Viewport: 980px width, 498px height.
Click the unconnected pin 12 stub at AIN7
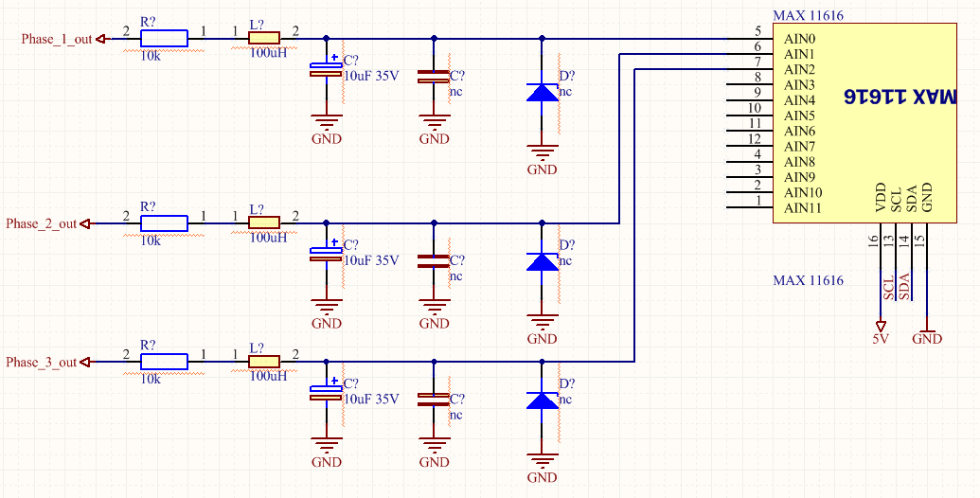tap(750, 146)
